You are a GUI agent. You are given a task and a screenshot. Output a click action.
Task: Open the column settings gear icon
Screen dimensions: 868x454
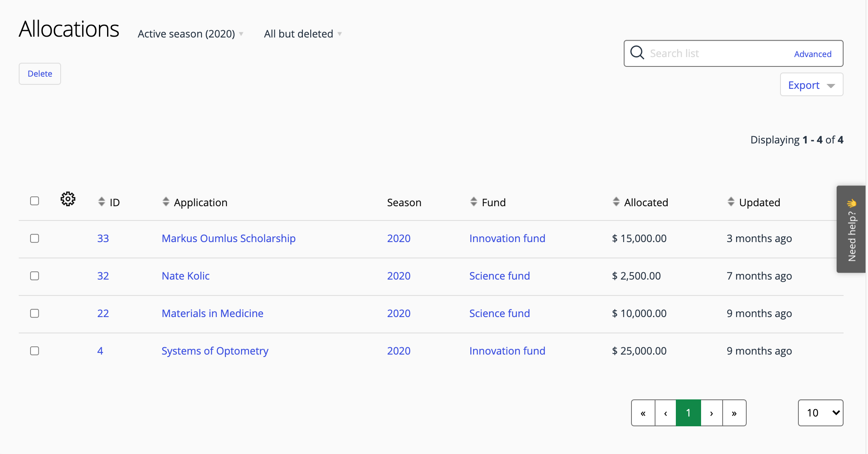68,199
